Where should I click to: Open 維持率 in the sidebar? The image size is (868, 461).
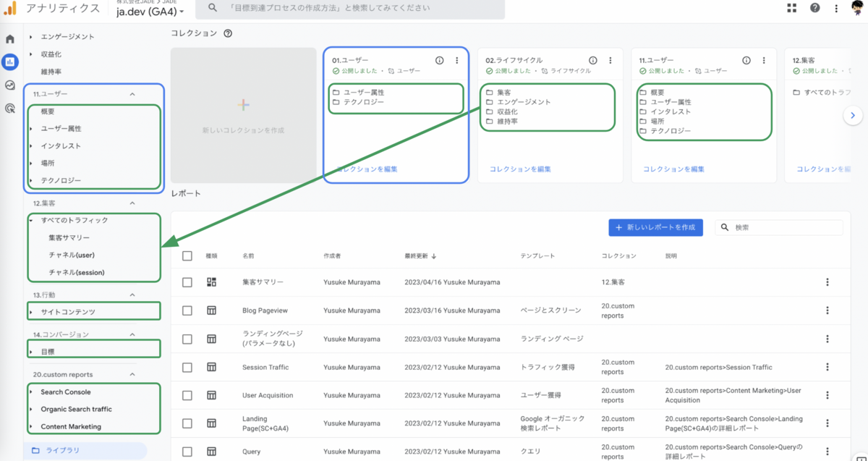[51, 72]
